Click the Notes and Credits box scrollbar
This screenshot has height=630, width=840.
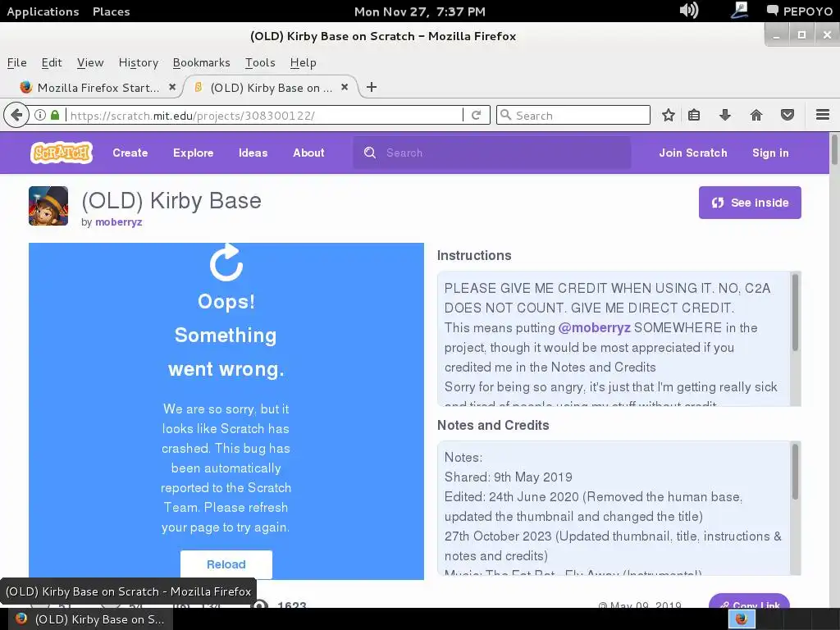coord(796,472)
